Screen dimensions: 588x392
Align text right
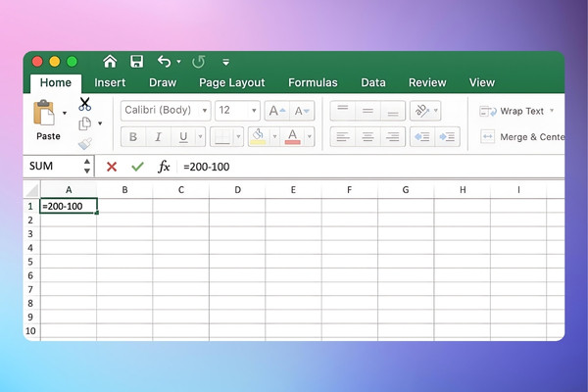[x=393, y=137]
